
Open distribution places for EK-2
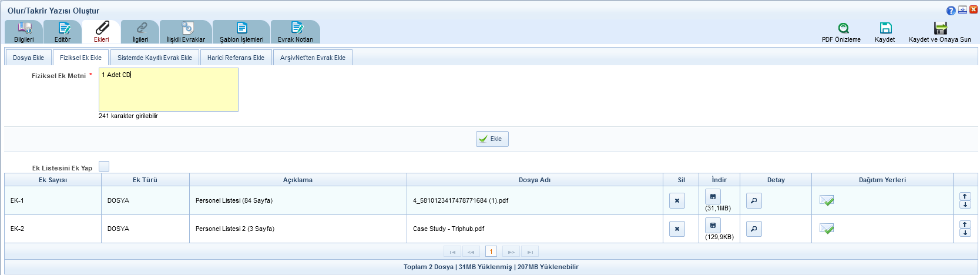pyautogui.click(x=827, y=229)
